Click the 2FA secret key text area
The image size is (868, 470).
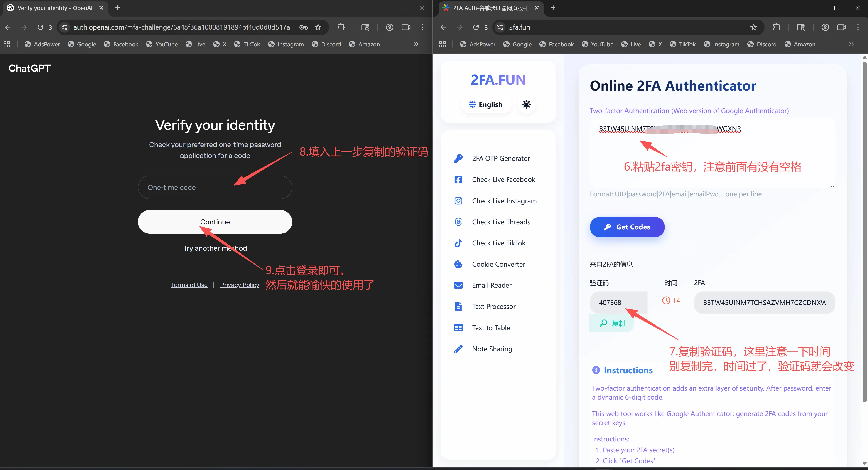point(712,152)
